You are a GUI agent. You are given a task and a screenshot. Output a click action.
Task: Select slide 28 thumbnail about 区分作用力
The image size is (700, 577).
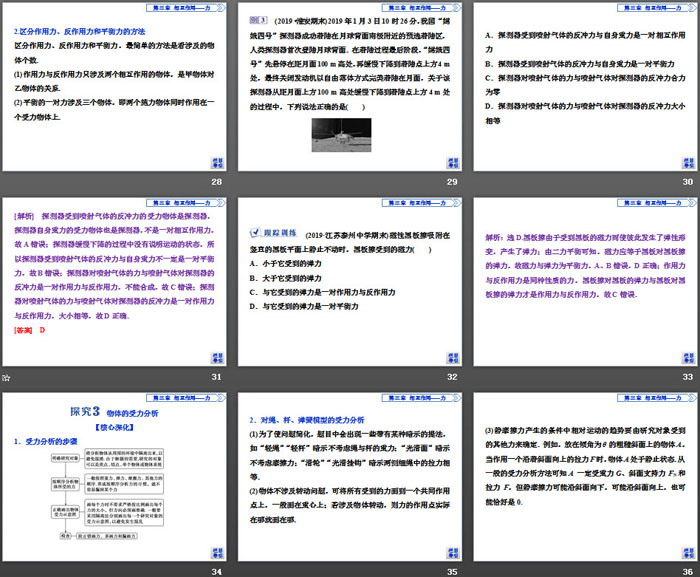click(x=115, y=88)
